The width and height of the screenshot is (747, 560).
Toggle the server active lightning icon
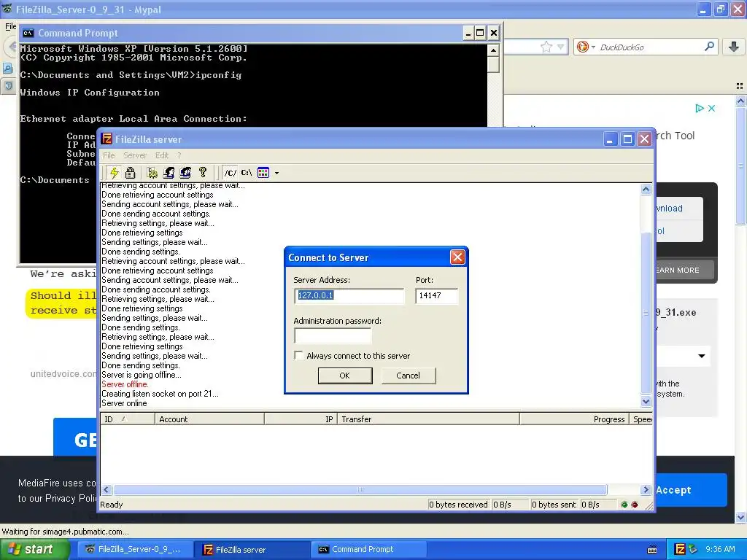[x=115, y=172]
